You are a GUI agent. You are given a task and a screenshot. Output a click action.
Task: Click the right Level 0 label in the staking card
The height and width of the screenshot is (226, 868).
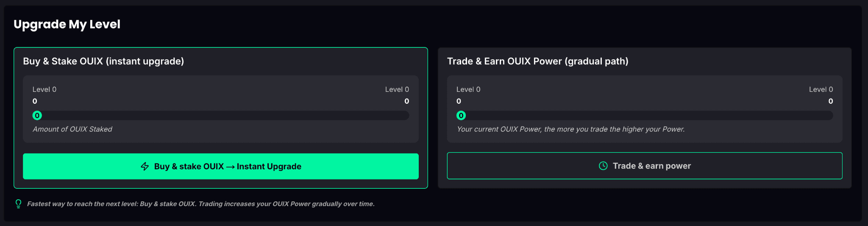397,89
